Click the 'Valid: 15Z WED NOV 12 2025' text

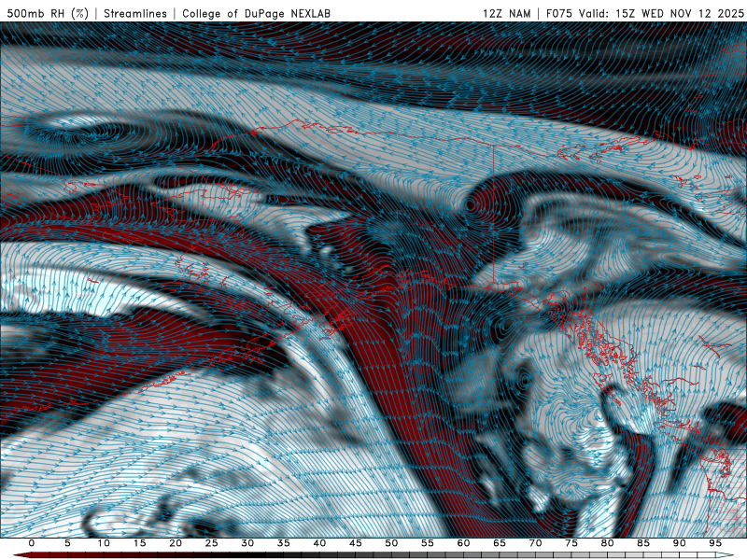pos(661,13)
